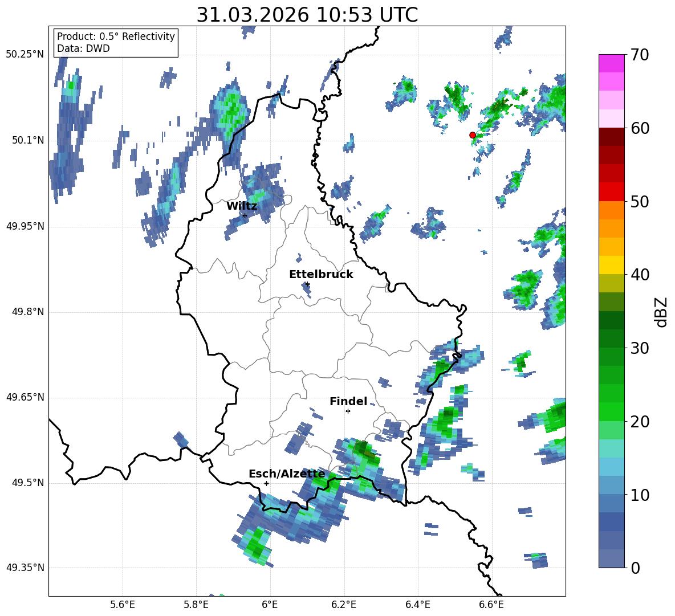The height and width of the screenshot is (616, 675).
Task: Select the Wiltz city label
Action: click(x=242, y=206)
